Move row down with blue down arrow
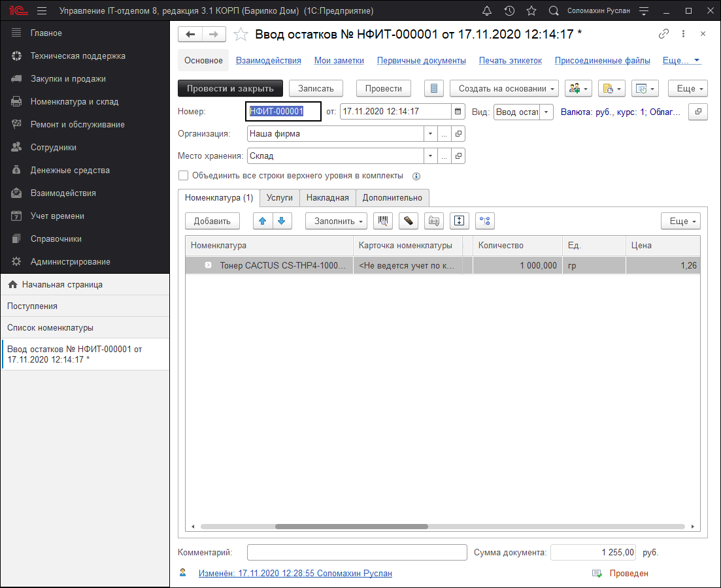Image resolution: width=721 pixels, height=588 pixels. coord(282,221)
